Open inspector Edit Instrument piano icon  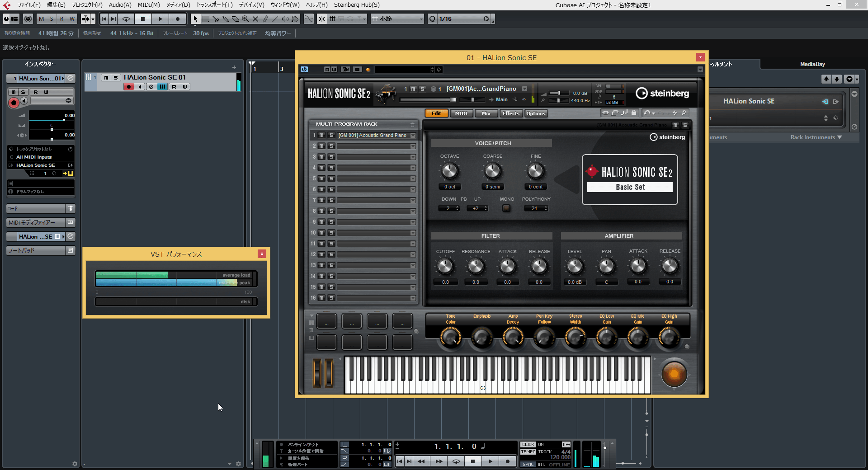coord(71,174)
